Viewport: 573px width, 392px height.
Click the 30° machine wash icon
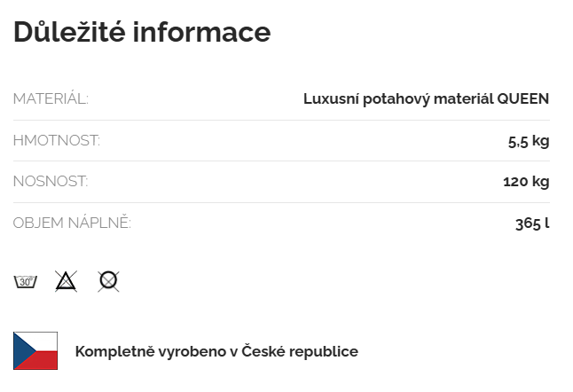(25, 282)
